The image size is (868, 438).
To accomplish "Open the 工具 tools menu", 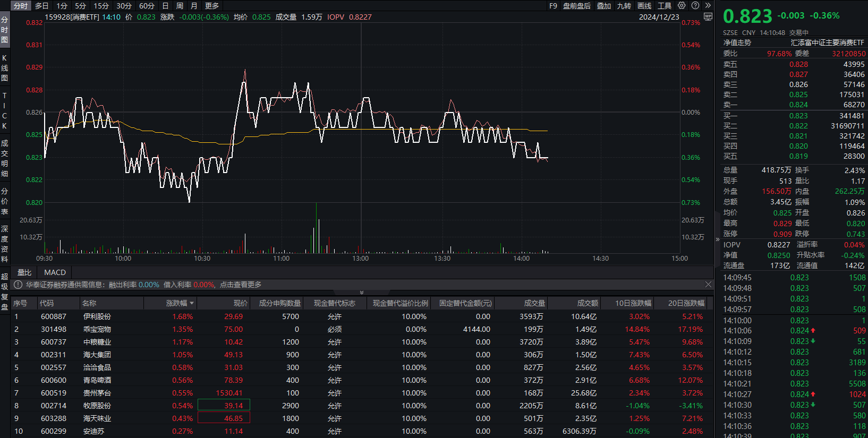I will tap(665, 6).
